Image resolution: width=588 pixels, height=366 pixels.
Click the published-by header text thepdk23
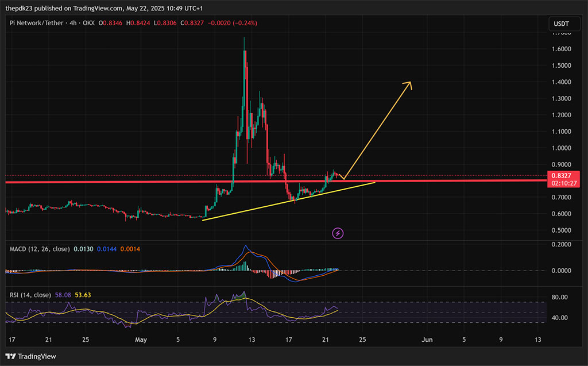click(x=19, y=8)
